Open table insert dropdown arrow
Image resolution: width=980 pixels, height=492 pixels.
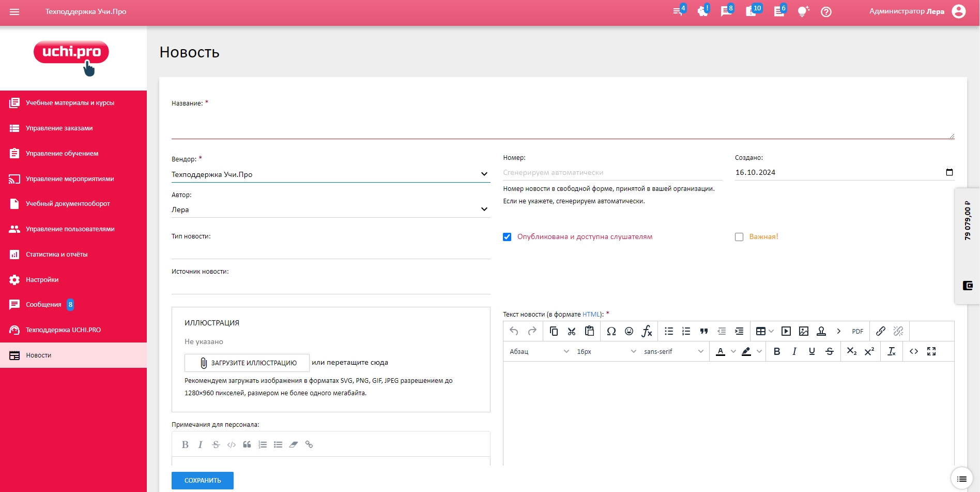tap(771, 331)
